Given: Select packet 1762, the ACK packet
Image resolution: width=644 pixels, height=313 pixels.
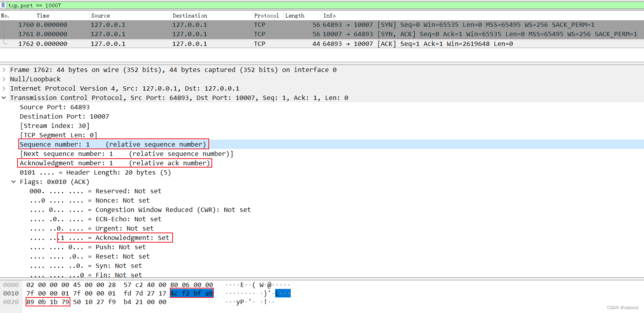Looking at the screenshot, I should [x=322, y=44].
